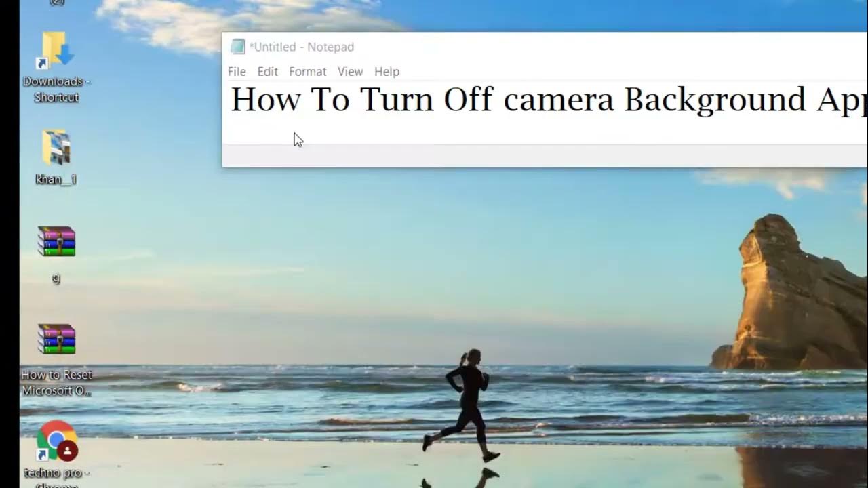Select the khan_1 folder icon
The height and width of the screenshot is (488, 868).
[x=56, y=148]
